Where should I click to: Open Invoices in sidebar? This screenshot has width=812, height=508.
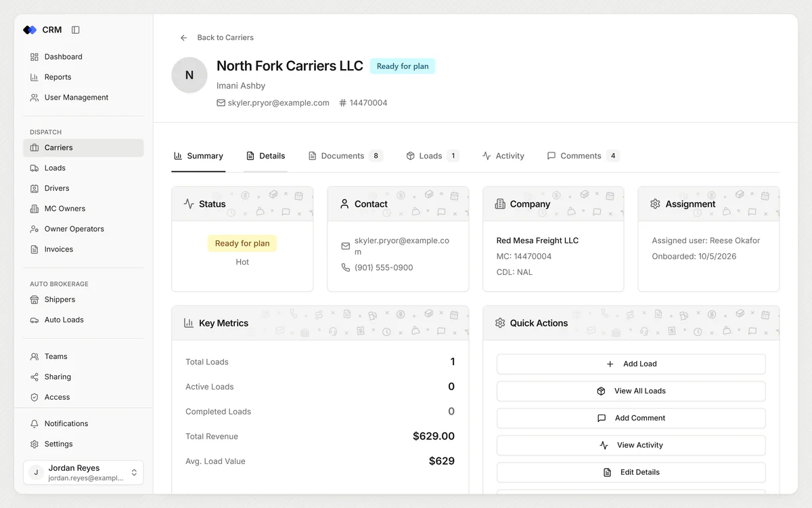click(83, 249)
